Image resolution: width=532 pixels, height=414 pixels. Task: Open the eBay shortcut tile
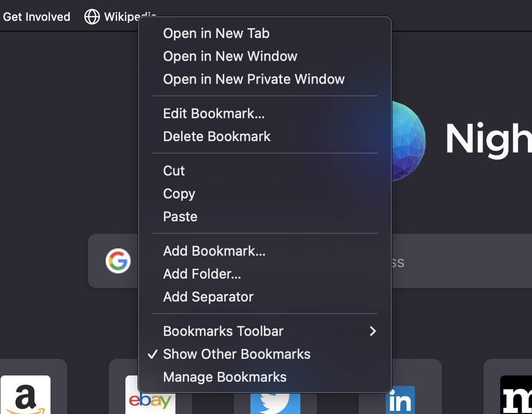pyautogui.click(x=150, y=400)
